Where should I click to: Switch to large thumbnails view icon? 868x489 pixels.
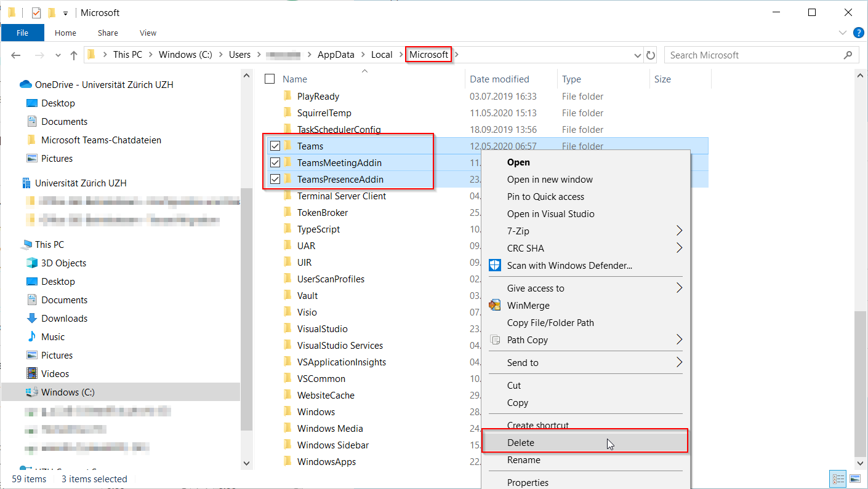(x=854, y=479)
